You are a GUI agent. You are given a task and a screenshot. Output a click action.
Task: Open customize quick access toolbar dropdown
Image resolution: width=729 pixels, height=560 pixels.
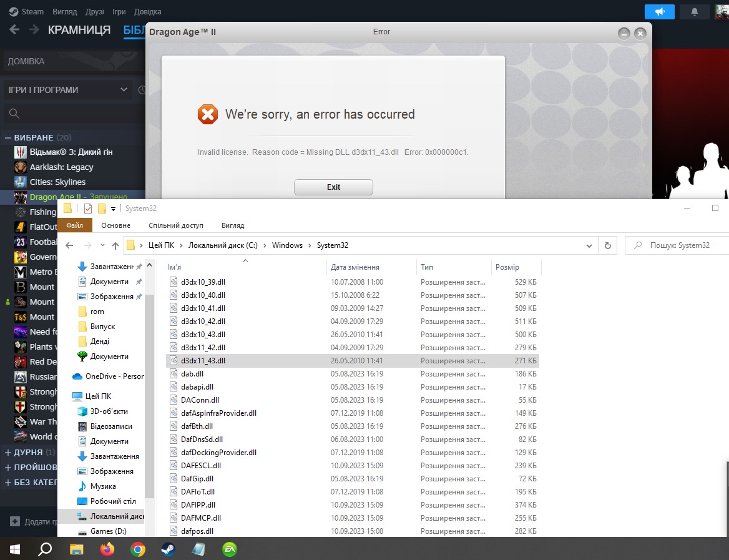pyautogui.click(x=113, y=209)
